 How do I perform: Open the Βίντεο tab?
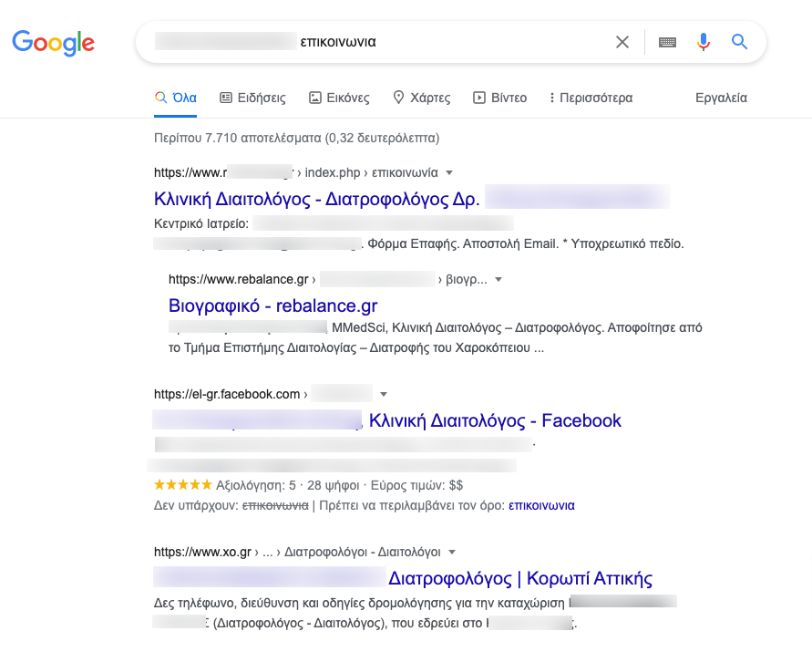(x=499, y=98)
